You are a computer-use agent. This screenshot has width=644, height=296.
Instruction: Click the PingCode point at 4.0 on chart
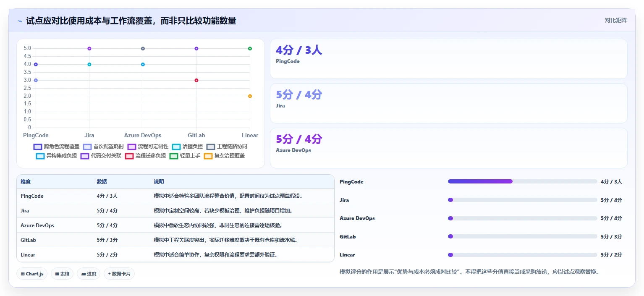(x=36, y=64)
